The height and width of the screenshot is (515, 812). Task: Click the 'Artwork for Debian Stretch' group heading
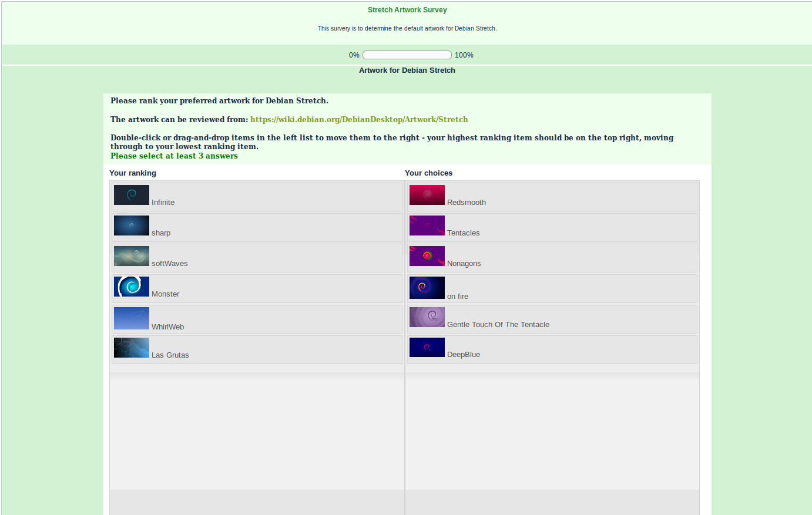407,70
